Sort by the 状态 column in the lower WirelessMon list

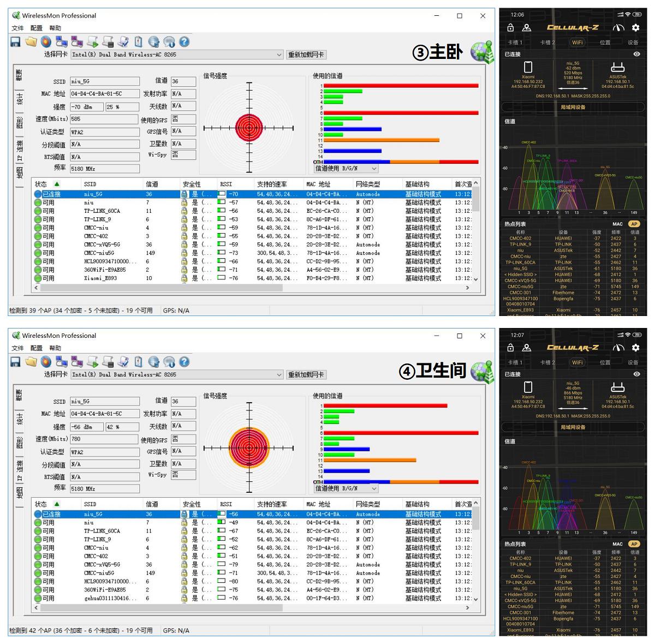click(x=57, y=504)
